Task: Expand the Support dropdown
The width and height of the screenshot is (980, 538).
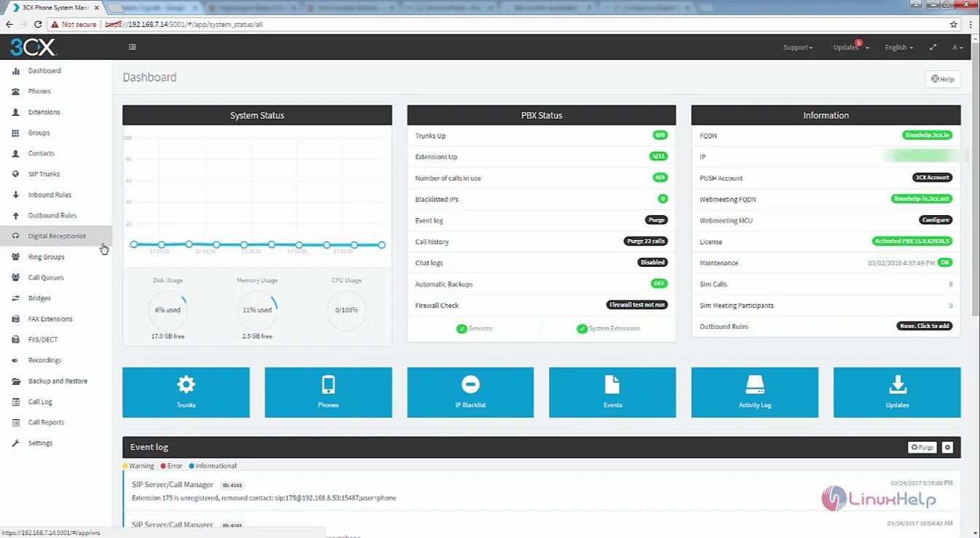Action: (x=798, y=47)
